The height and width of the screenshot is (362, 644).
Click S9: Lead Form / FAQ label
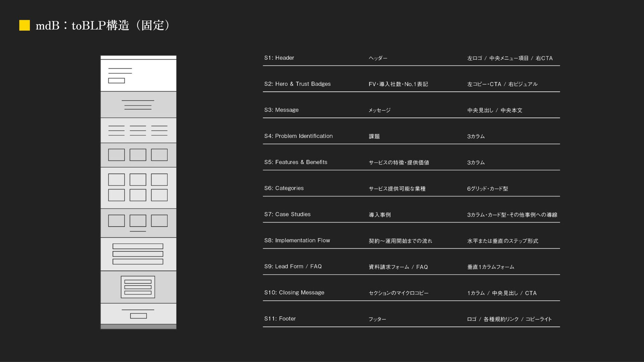click(x=293, y=266)
